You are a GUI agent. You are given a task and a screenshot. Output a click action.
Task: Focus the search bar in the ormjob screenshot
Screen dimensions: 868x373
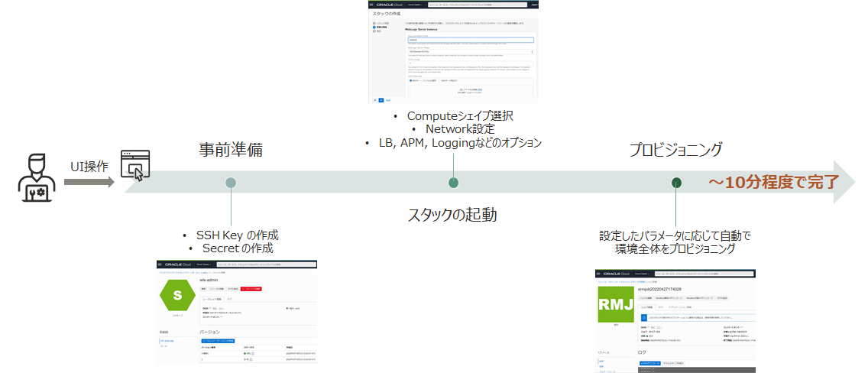click(704, 274)
